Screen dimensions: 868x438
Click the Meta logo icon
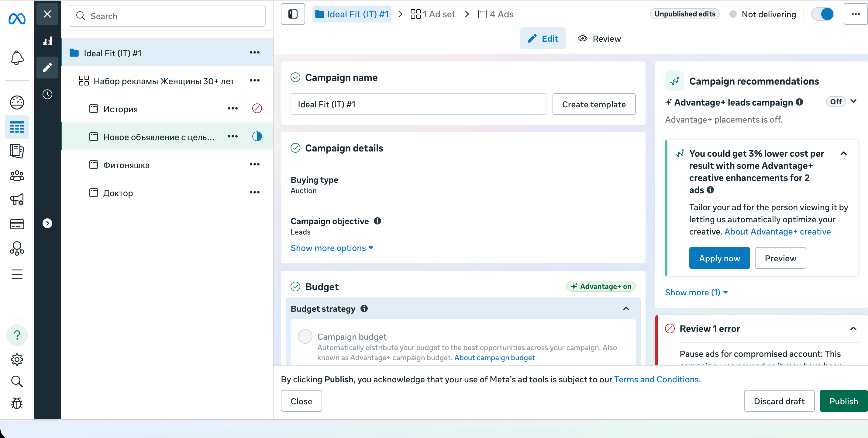pos(17,19)
